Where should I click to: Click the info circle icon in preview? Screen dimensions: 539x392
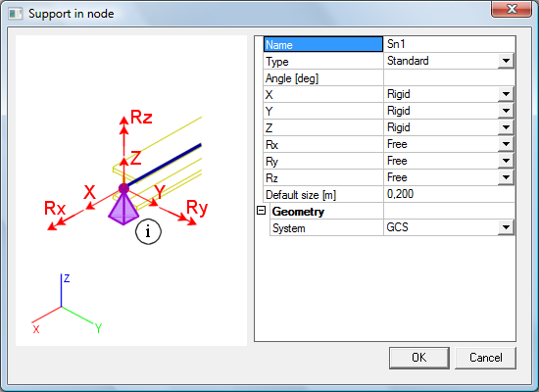(x=148, y=231)
